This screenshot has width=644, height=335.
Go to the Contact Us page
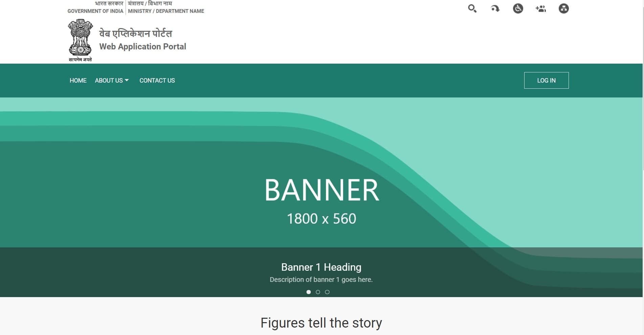(x=157, y=81)
